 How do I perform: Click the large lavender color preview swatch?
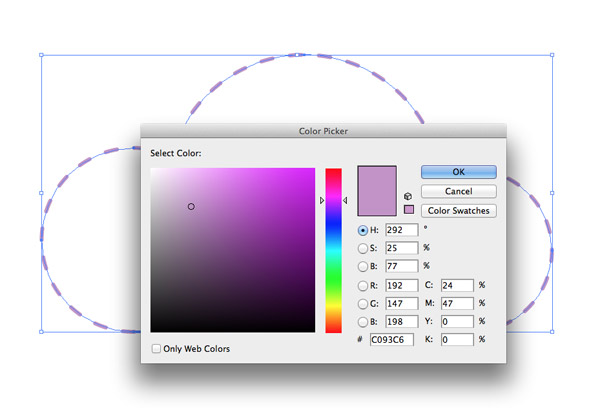pyautogui.click(x=377, y=191)
